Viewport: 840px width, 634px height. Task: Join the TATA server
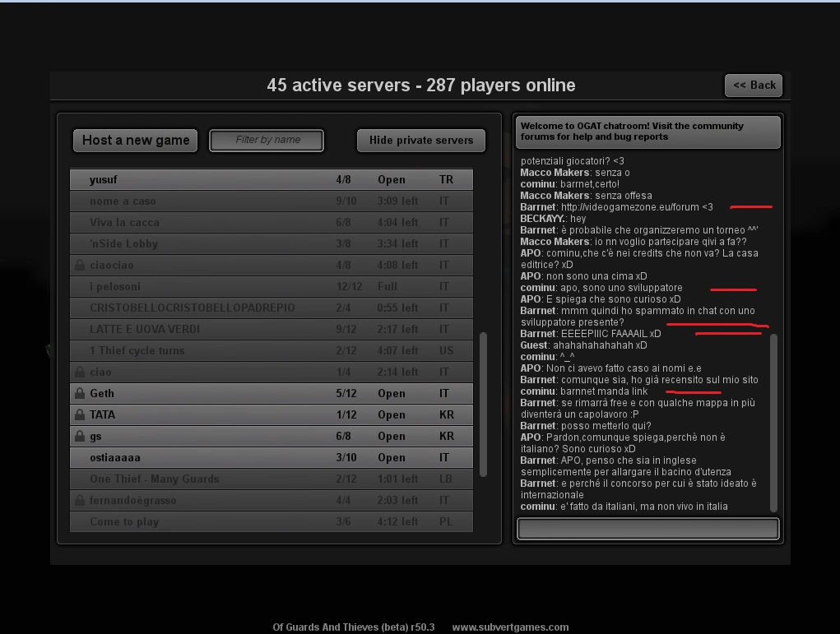tap(271, 414)
